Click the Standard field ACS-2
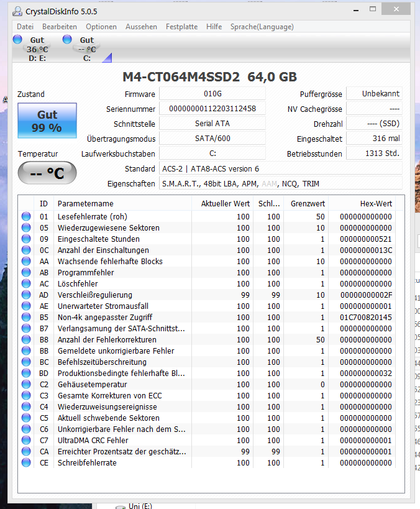420x509 pixels. (x=281, y=169)
